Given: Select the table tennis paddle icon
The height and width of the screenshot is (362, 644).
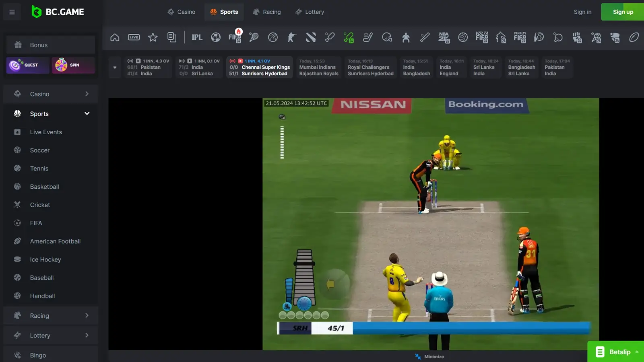Looking at the screenshot, I should (x=558, y=37).
